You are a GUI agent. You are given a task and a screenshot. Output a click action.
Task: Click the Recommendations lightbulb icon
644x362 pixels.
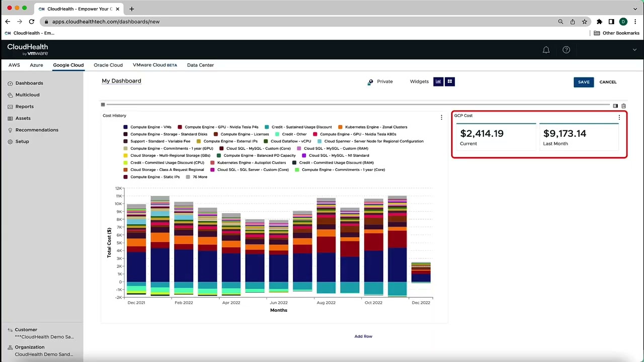tap(10, 130)
